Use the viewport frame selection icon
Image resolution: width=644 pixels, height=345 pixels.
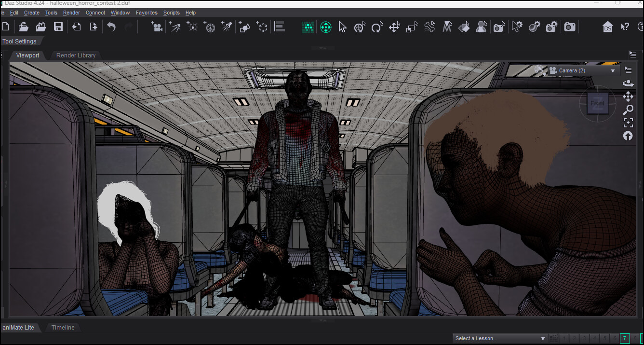[x=628, y=123]
